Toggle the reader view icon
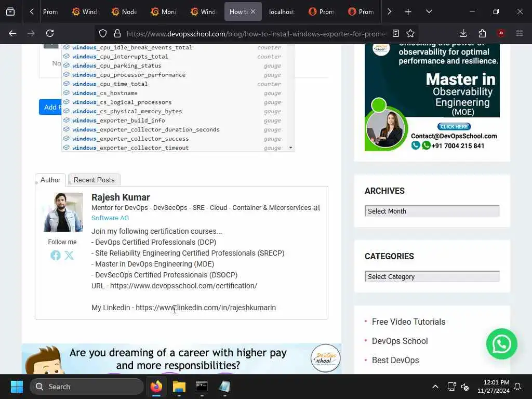The width and height of the screenshot is (532, 399). point(395,33)
